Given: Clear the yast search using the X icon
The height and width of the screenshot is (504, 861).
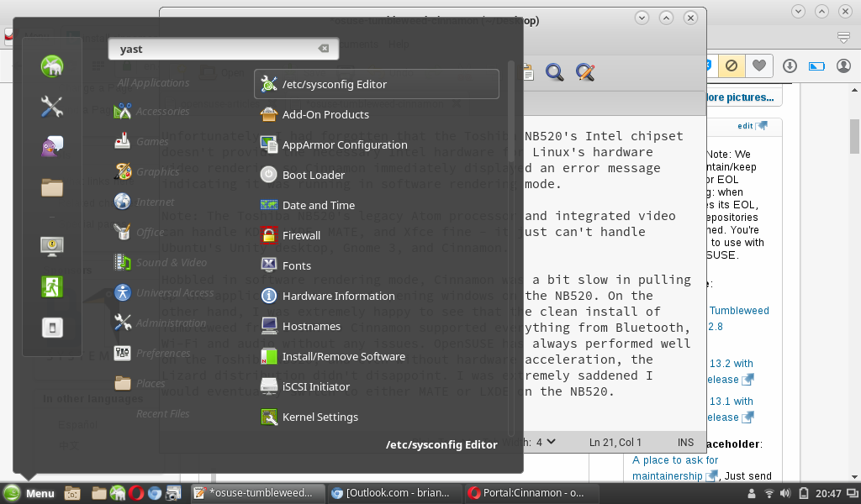Looking at the screenshot, I should (324, 48).
